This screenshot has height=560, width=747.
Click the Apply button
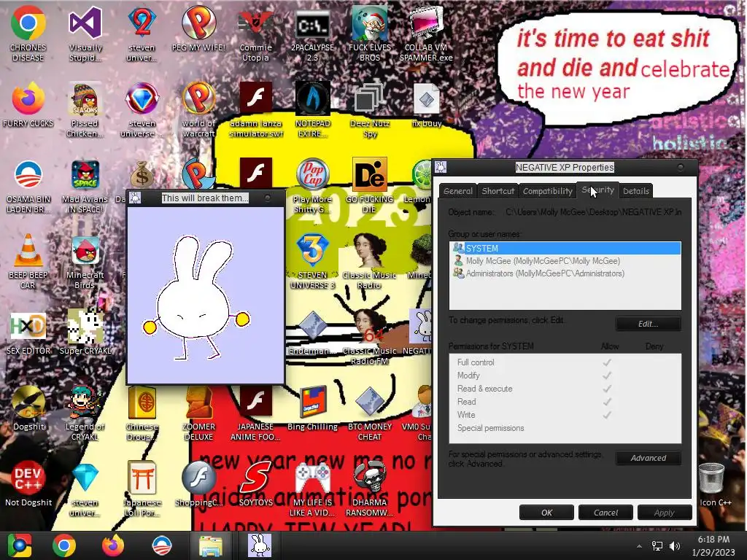664,513
